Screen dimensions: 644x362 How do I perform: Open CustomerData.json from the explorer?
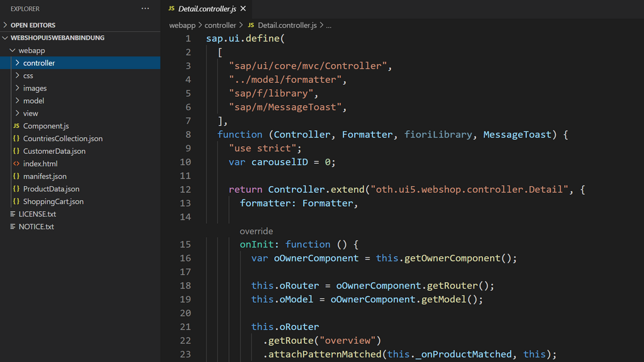[54, 151]
